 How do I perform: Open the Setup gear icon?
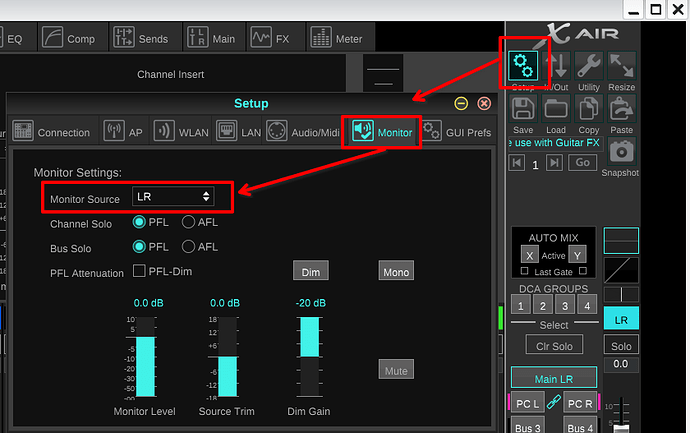[x=523, y=66]
